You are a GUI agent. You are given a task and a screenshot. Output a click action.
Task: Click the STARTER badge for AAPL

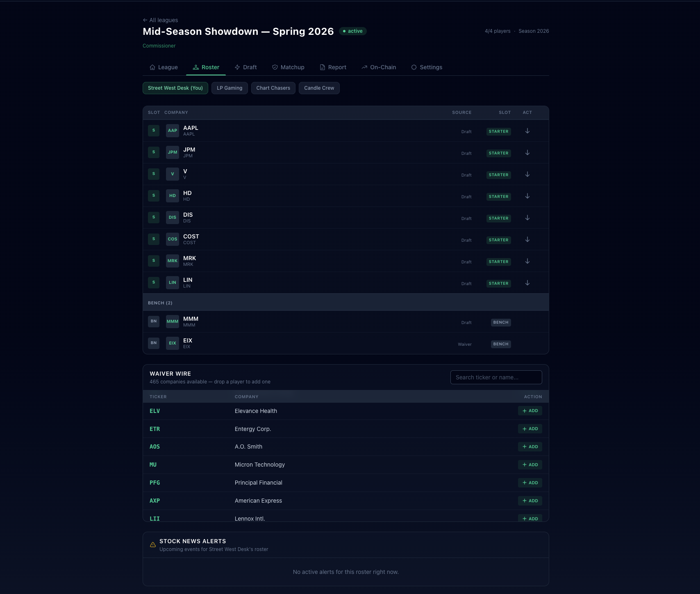pos(499,131)
